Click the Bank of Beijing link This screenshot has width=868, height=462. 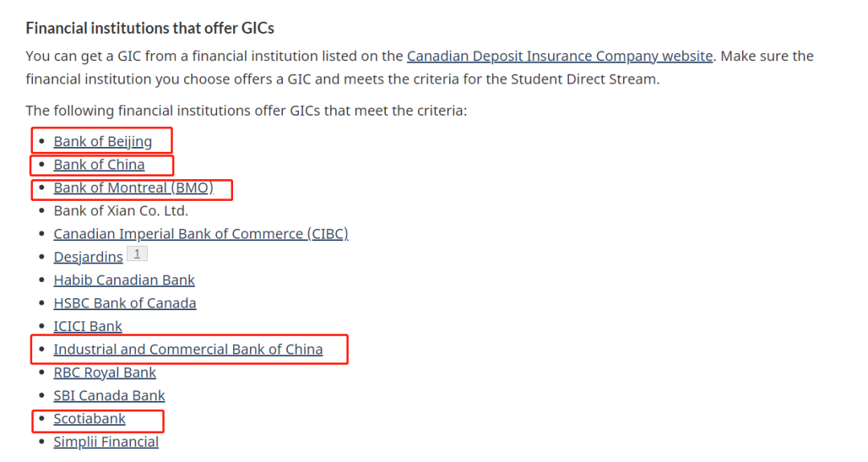(103, 141)
